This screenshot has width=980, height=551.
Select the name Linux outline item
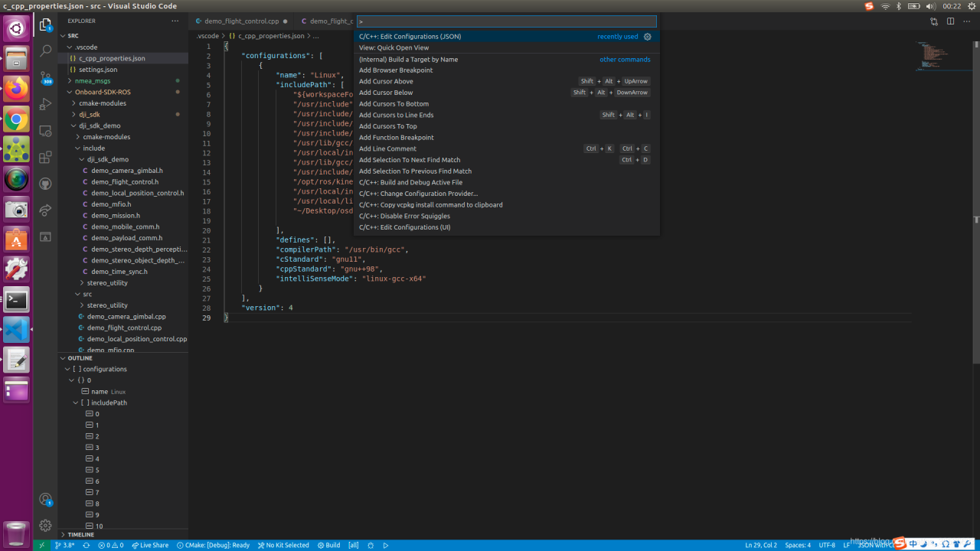122,391
